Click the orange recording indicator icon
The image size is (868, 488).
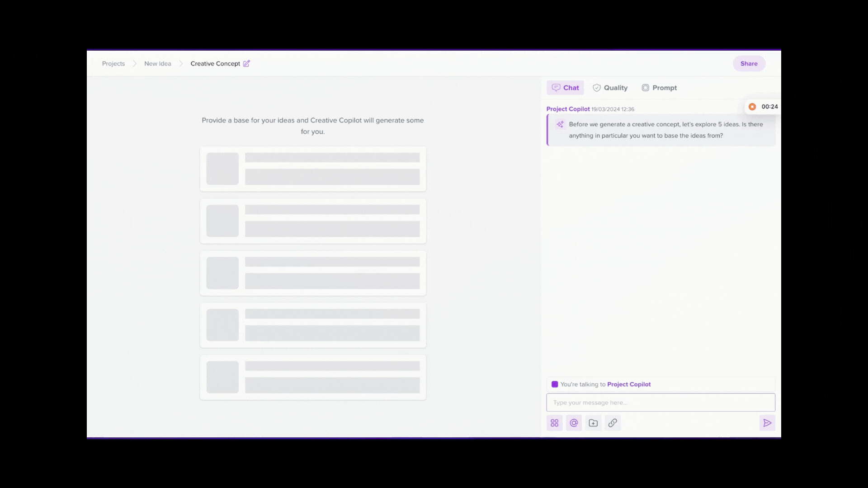(x=753, y=107)
